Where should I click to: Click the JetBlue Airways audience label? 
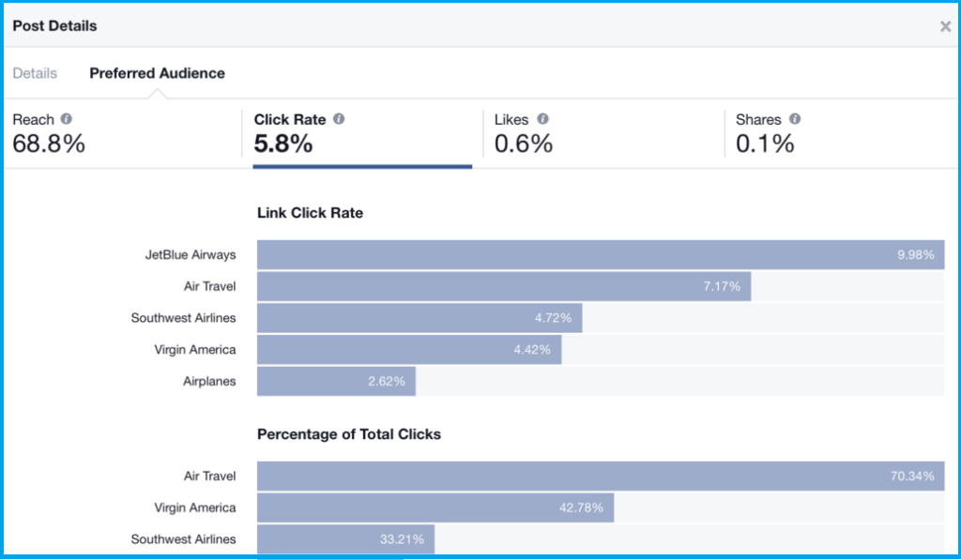point(191,255)
